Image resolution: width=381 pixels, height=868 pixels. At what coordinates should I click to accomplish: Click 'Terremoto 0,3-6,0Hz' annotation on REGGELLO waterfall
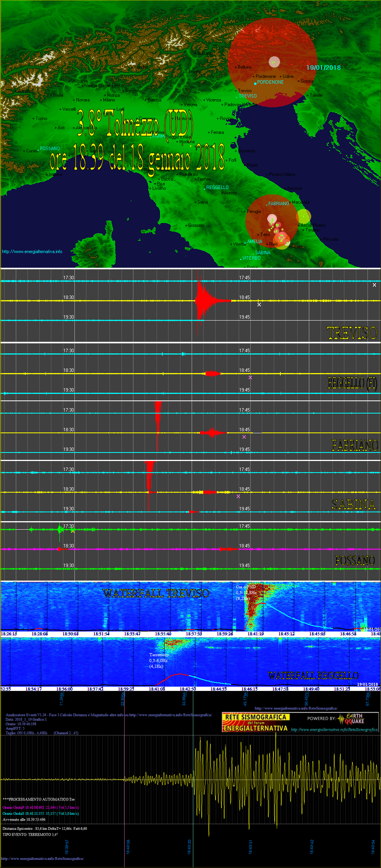coord(159,660)
